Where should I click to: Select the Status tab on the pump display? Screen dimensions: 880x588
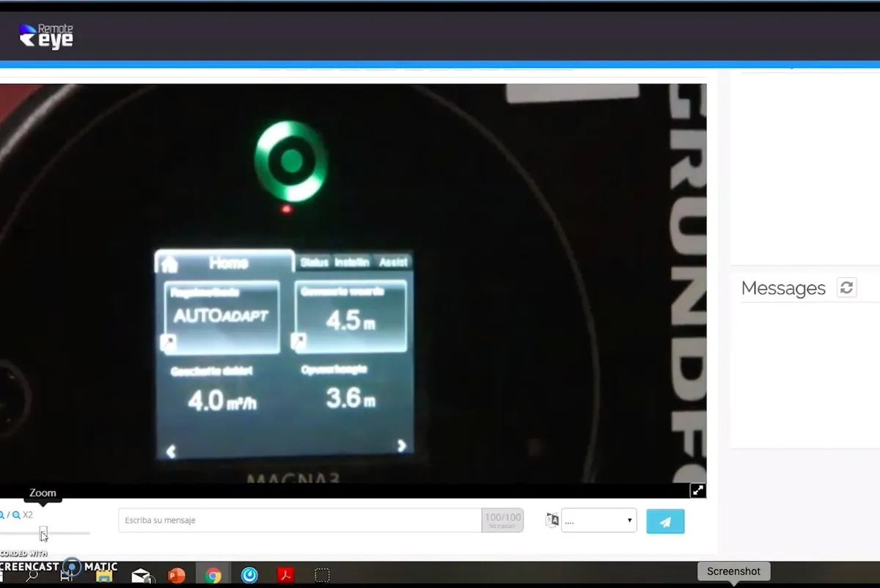click(315, 262)
